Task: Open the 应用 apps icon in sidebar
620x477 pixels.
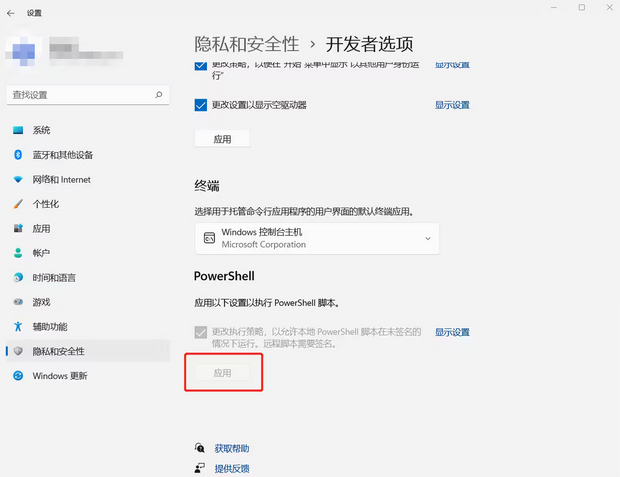Action: click(x=18, y=228)
